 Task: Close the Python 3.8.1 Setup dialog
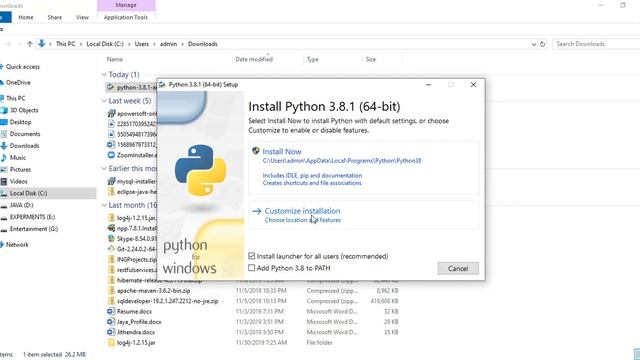pos(473,84)
